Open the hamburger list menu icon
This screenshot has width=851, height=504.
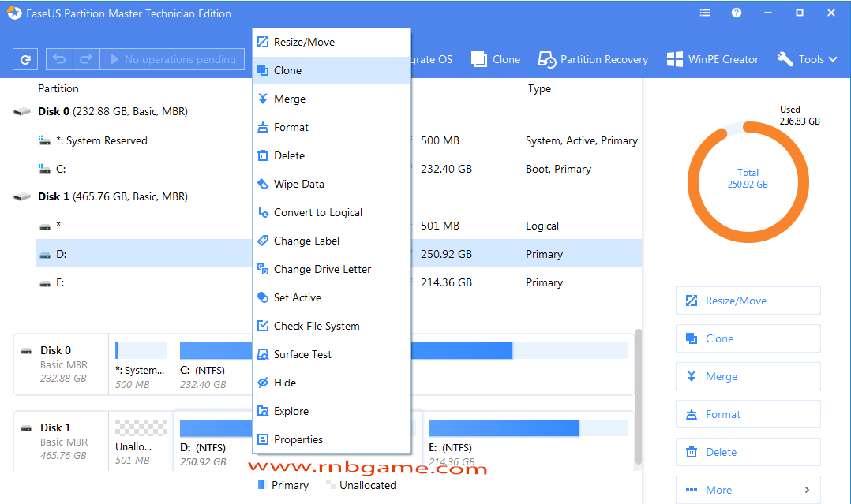click(x=704, y=13)
